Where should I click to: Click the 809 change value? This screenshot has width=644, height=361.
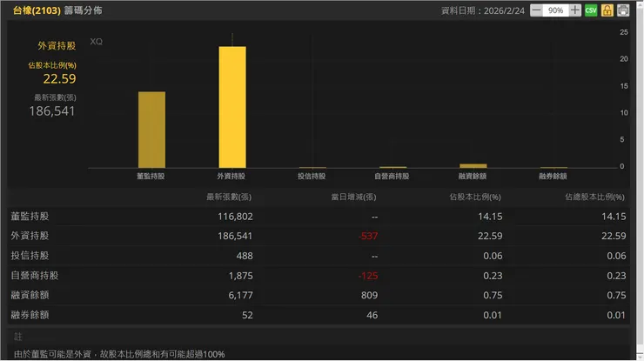[369, 295]
